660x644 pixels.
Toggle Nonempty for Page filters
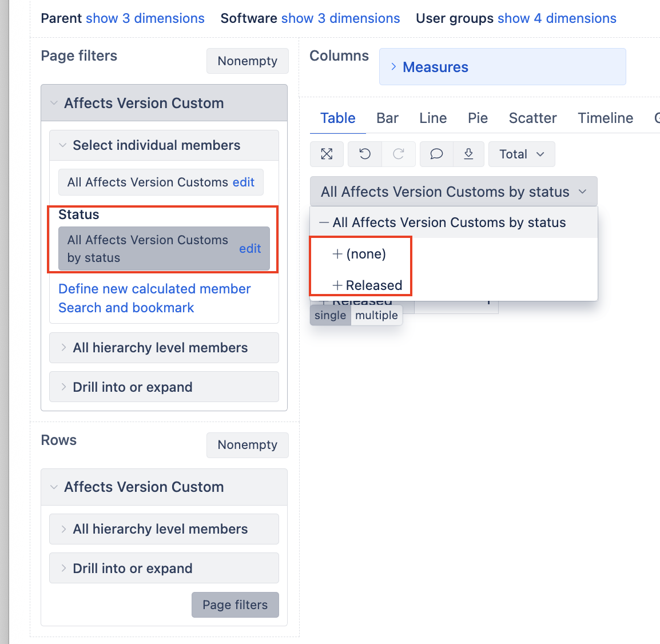(247, 61)
